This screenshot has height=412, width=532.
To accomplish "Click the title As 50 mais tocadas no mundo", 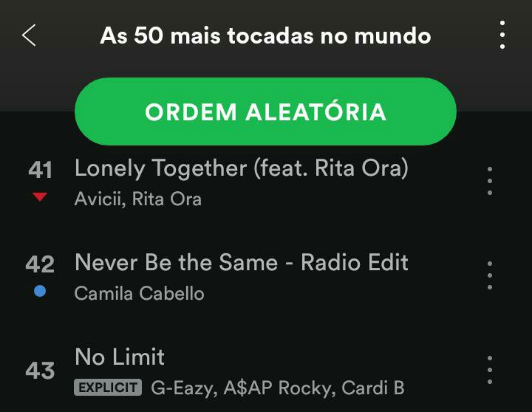I will point(266,35).
